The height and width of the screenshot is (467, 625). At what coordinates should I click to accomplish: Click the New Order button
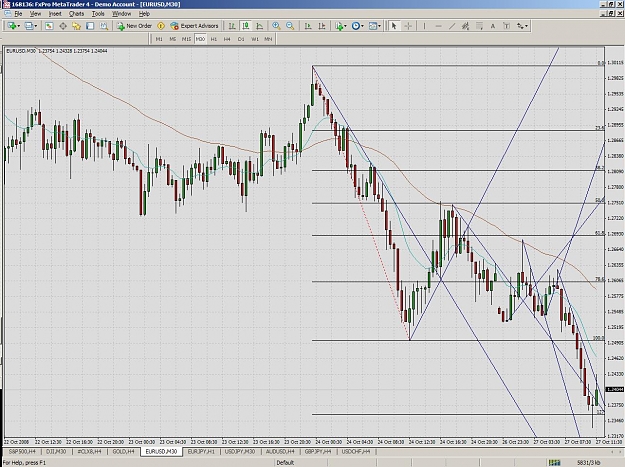[134, 26]
